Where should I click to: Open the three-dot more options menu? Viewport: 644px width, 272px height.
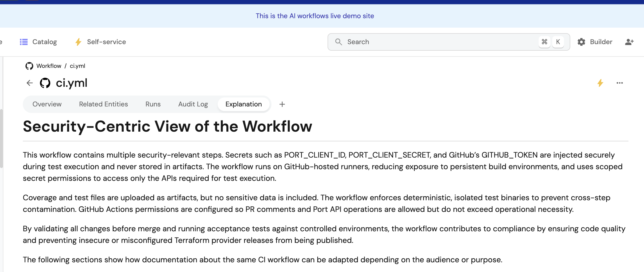point(619,83)
